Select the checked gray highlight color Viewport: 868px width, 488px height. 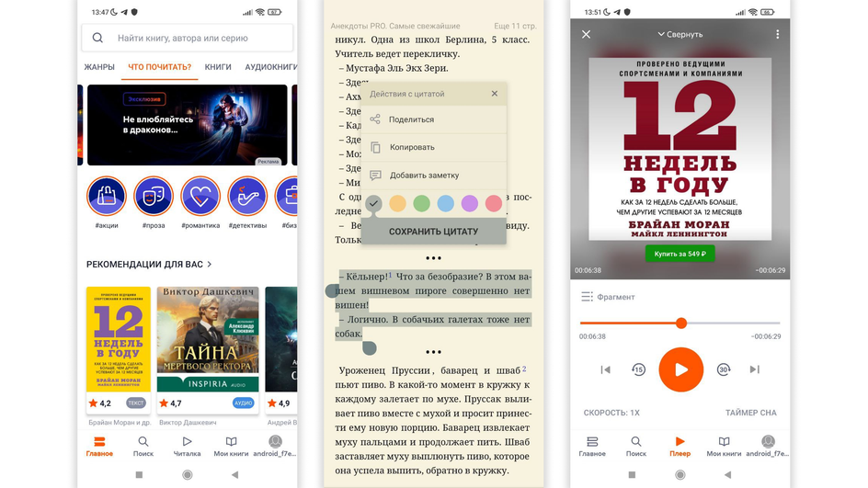point(373,203)
